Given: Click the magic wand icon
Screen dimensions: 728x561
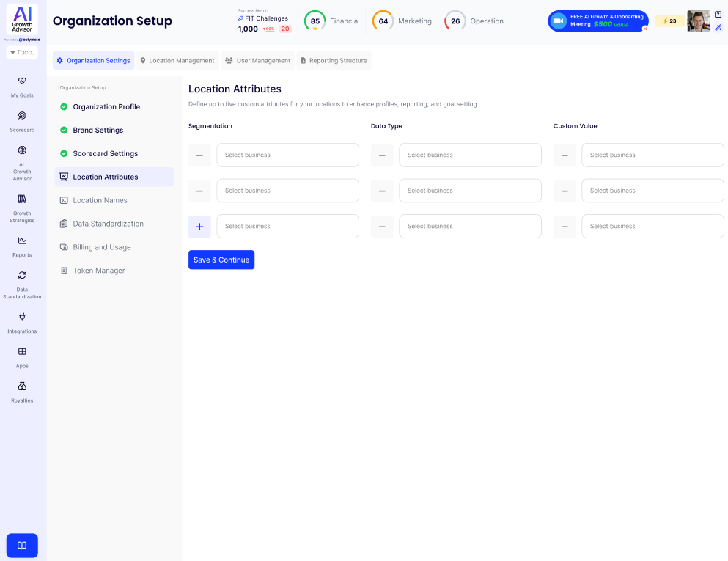Looking at the screenshot, I should (x=718, y=28).
